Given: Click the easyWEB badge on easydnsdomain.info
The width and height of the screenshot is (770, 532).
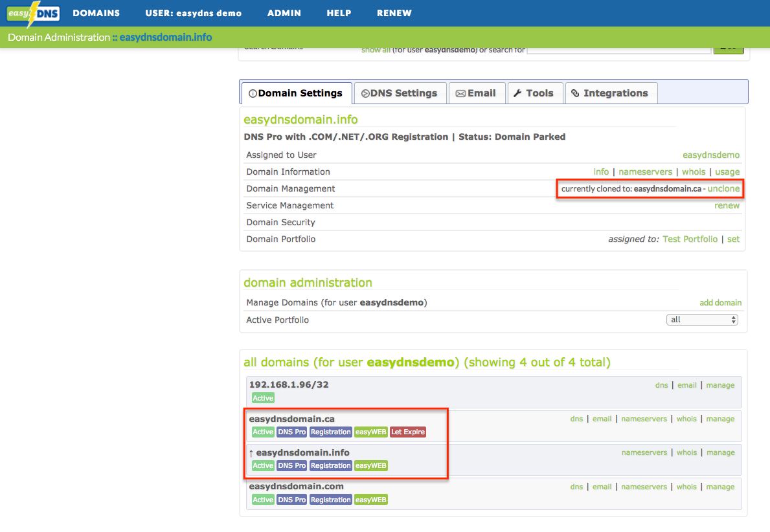Looking at the screenshot, I should pyautogui.click(x=371, y=466).
